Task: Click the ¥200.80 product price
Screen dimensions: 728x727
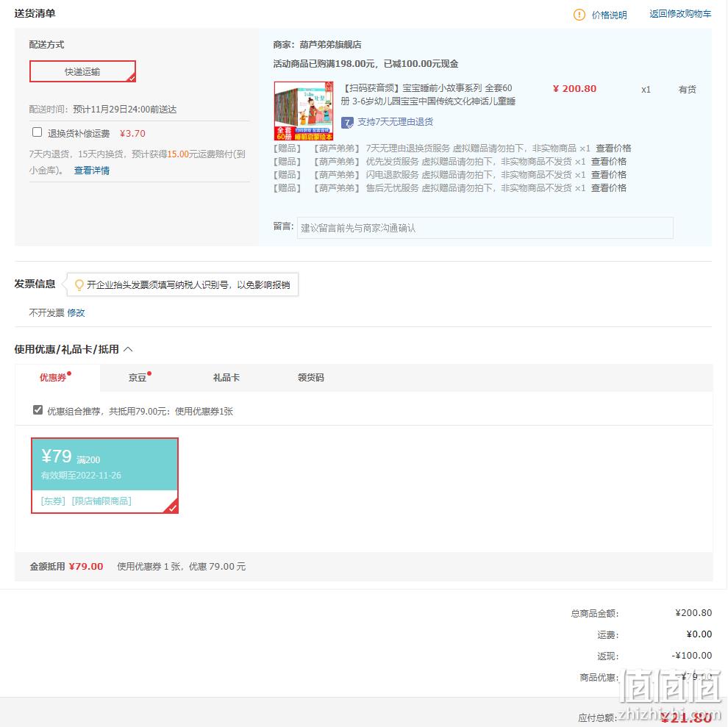Action: (574, 89)
